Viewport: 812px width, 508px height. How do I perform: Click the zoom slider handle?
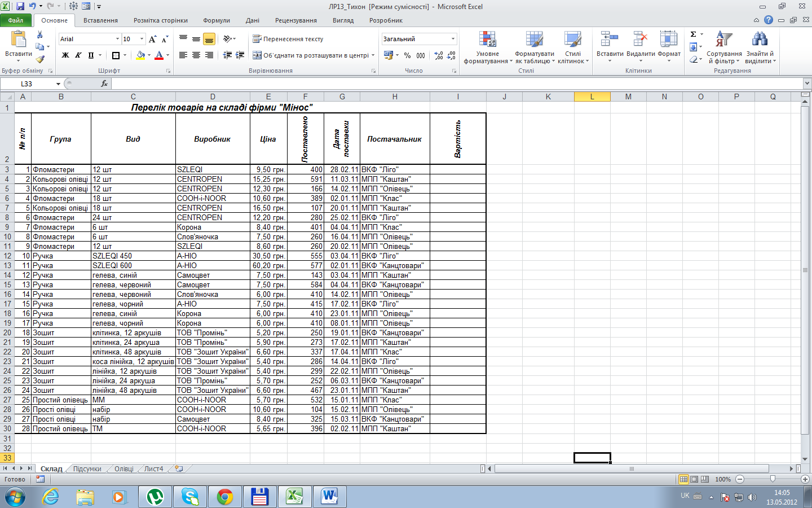773,479
